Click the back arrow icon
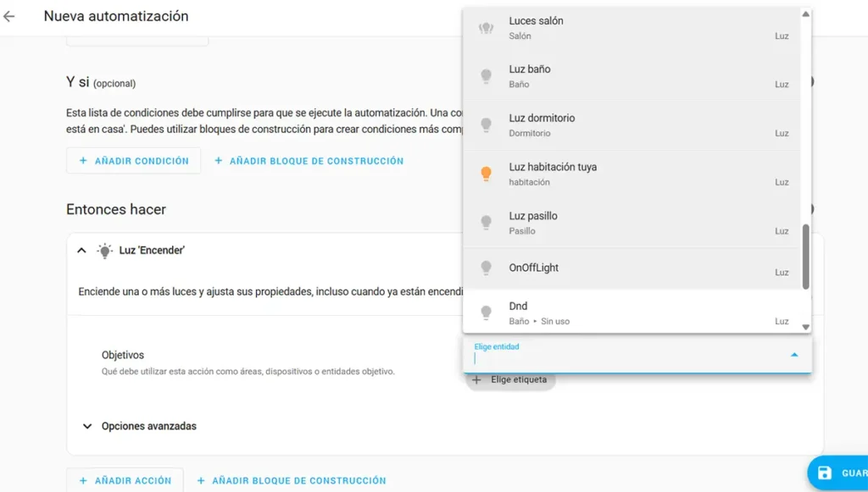The height and width of the screenshot is (492, 868). point(9,16)
